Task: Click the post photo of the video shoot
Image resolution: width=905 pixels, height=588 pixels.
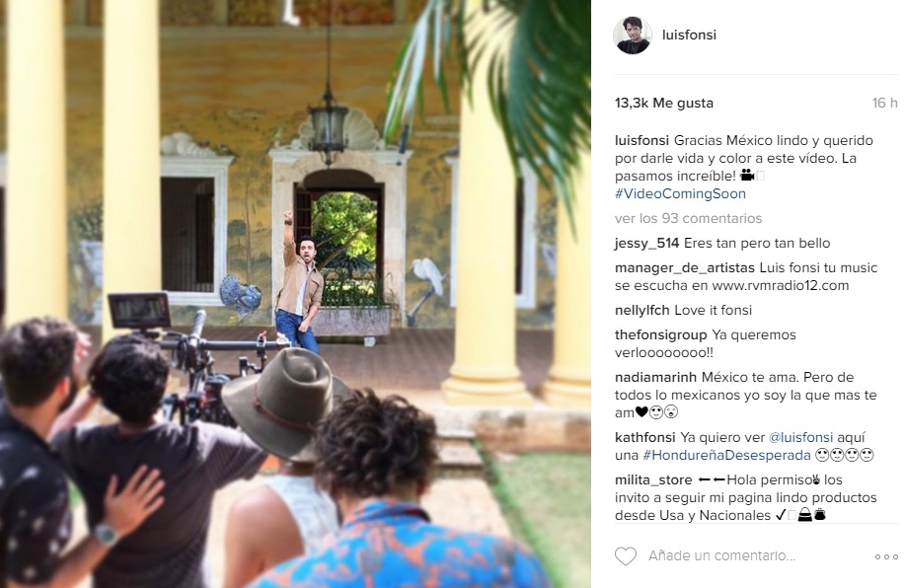Action: [295, 294]
